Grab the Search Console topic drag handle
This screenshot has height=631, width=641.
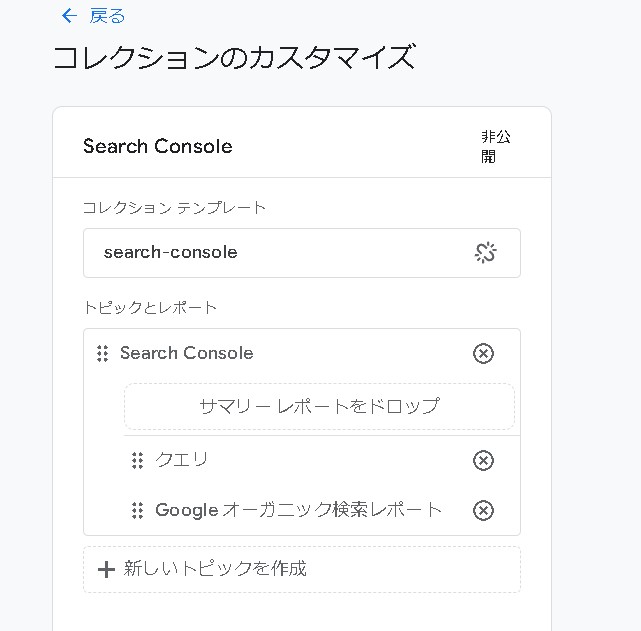pyautogui.click(x=102, y=354)
